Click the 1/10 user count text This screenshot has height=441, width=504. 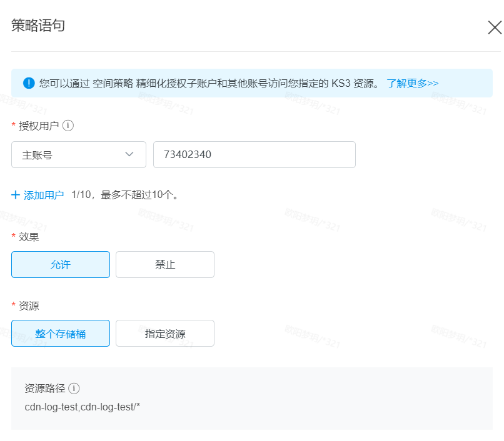coord(81,195)
